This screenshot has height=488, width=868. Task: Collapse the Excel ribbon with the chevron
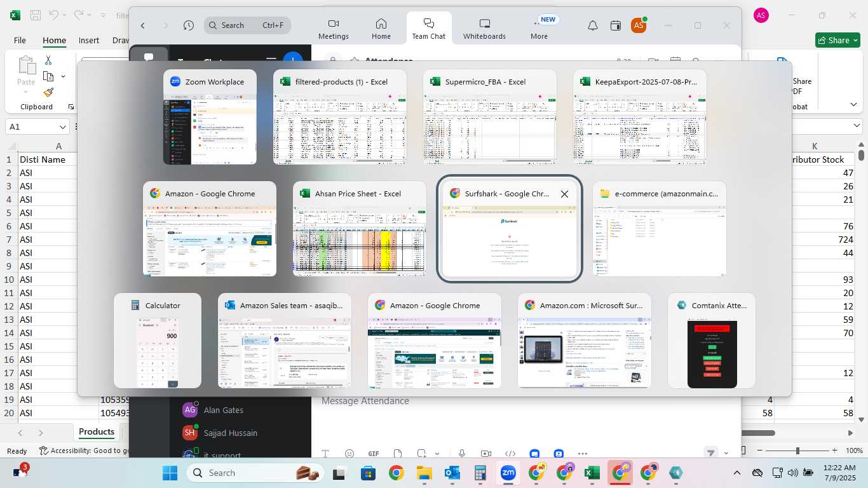[x=853, y=105]
